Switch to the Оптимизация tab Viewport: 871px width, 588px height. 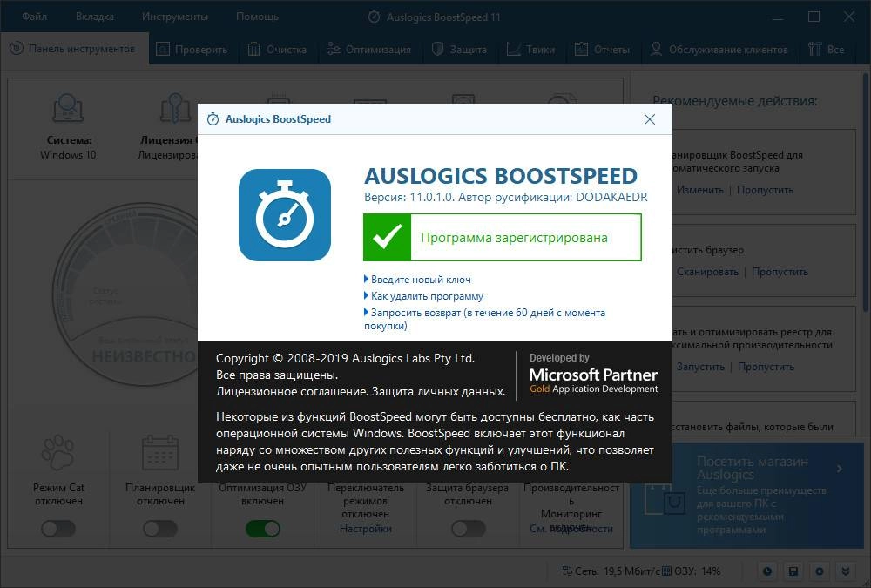369,50
